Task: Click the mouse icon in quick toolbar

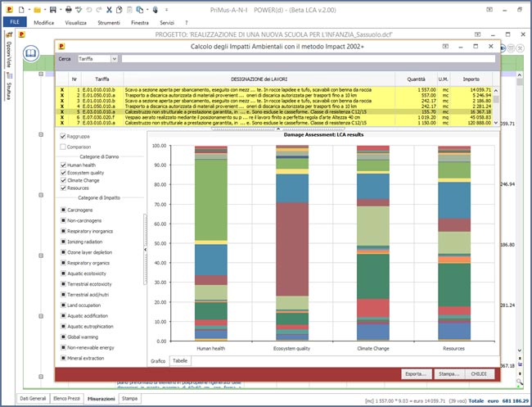Action: coord(156,10)
